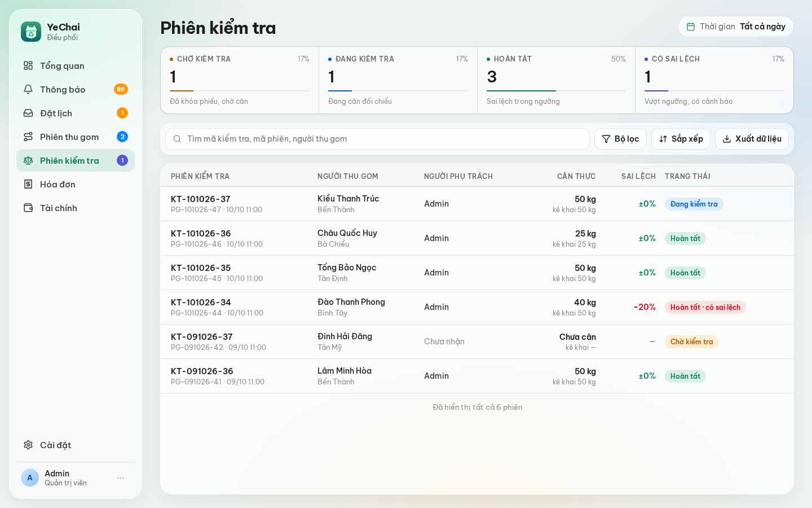Select the Hoàn tất summary card
Screen dimensions: 812x508
pos(556,80)
